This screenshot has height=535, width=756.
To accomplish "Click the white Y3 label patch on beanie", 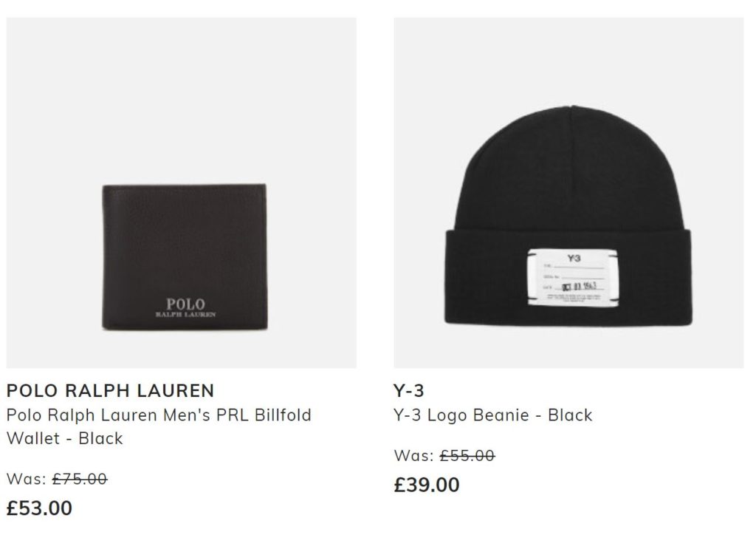I will 572,277.
